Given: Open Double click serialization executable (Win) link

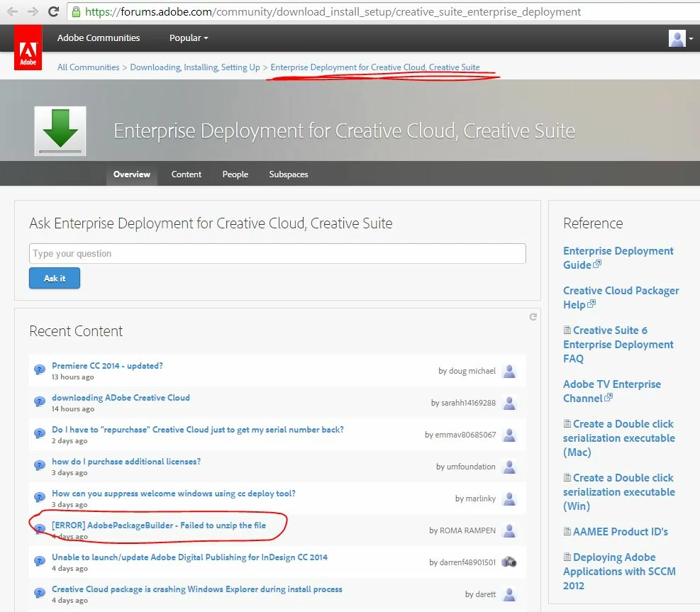Looking at the screenshot, I should coord(619,492).
